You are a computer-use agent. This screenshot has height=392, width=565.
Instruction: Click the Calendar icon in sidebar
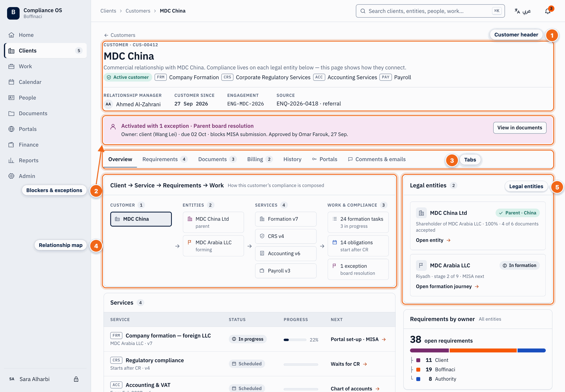coord(11,82)
